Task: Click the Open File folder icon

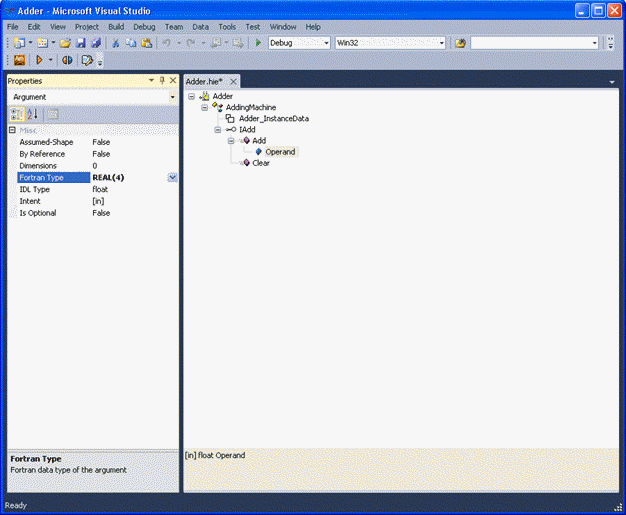Action: pos(65,43)
